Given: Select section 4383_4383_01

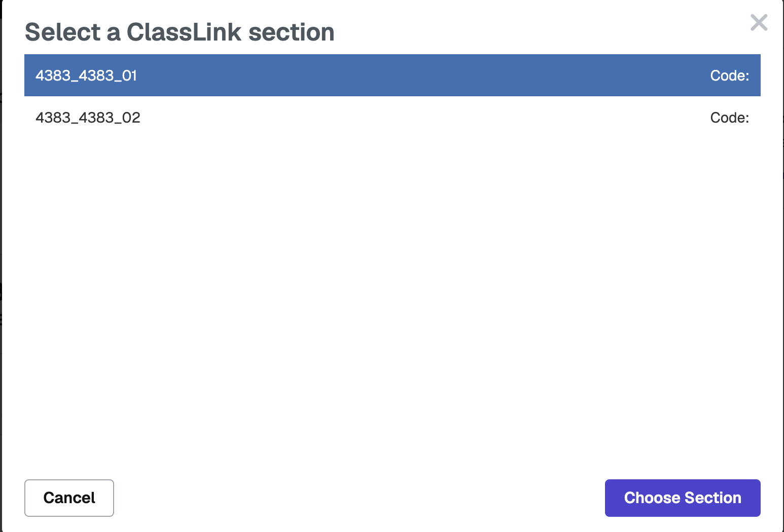Looking at the screenshot, I should (x=392, y=75).
